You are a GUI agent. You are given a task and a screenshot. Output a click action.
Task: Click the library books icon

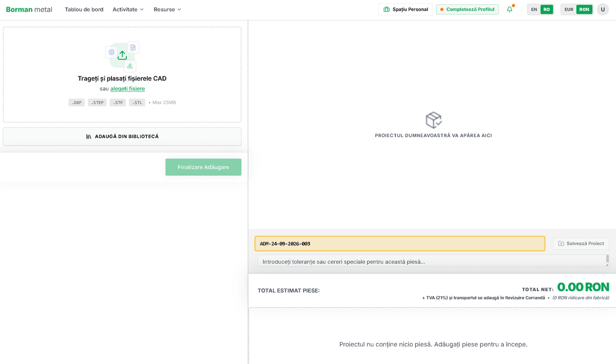(89, 137)
